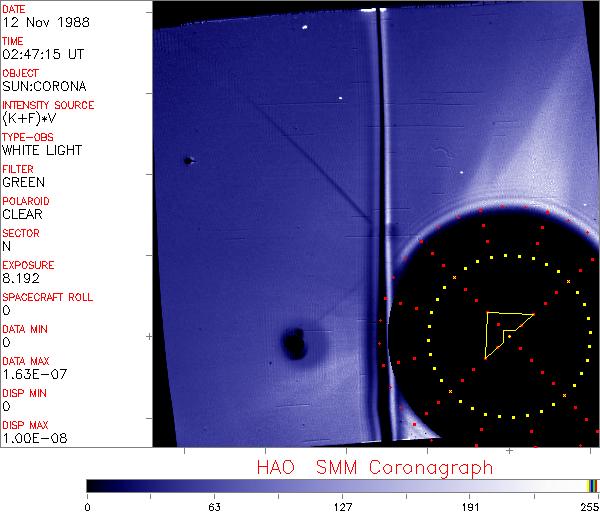This screenshot has width=600, height=512.
Task: Click the yellow end of the color bar
Action: [x=590, y=485]
